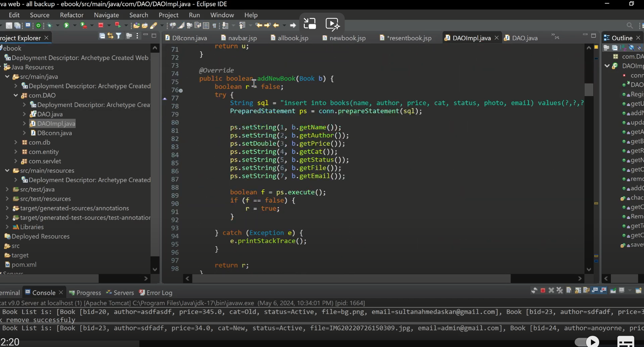Screen dimensions: 644x347
Task: Open a new console view icon
Action: click(x=639, y=290)
